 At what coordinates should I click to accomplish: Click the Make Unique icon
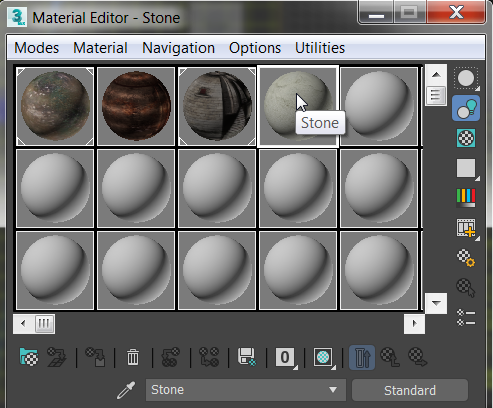tap(209, 357)
